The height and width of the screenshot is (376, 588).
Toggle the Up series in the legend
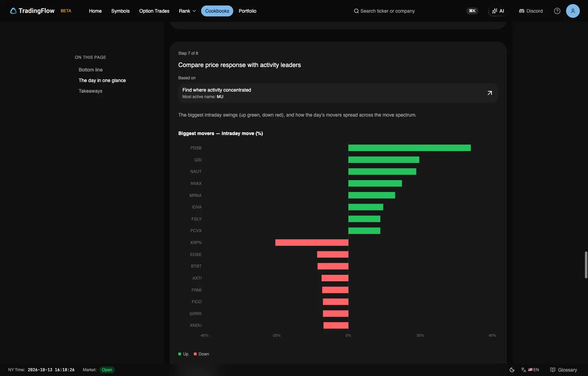coord(183,354)
